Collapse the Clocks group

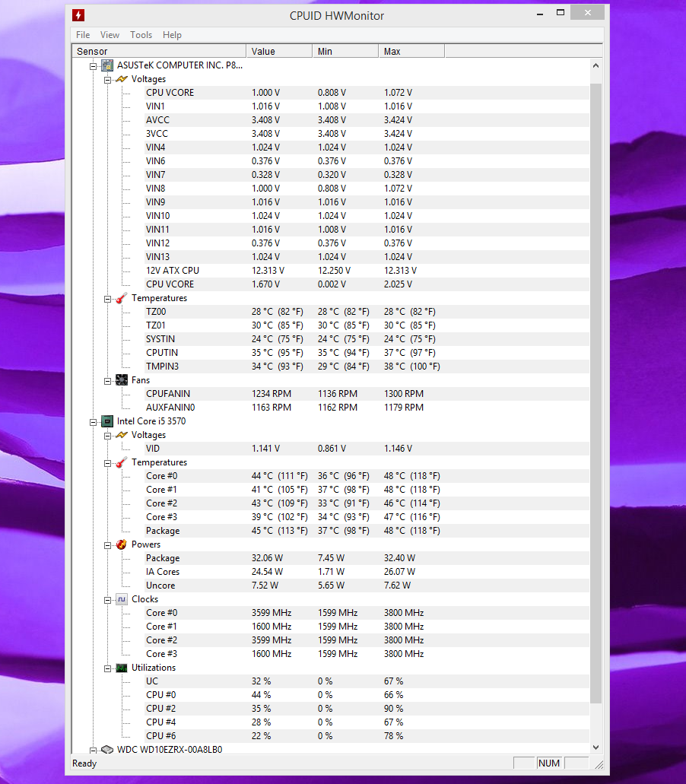coord(107,600)
